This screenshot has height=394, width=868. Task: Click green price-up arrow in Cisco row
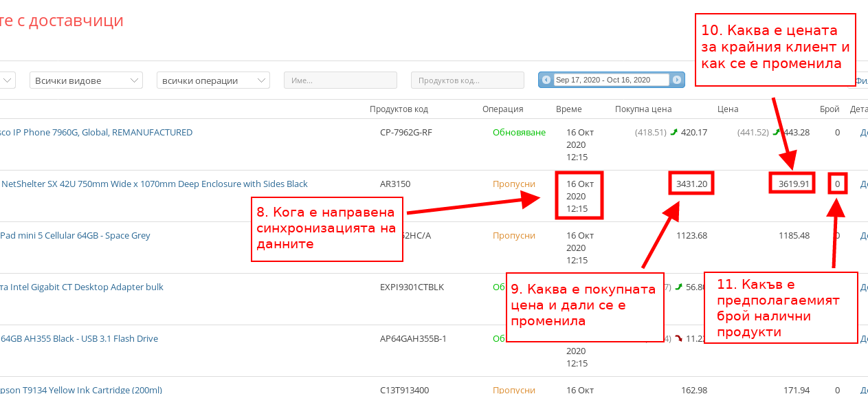click(x=674, y=132)
